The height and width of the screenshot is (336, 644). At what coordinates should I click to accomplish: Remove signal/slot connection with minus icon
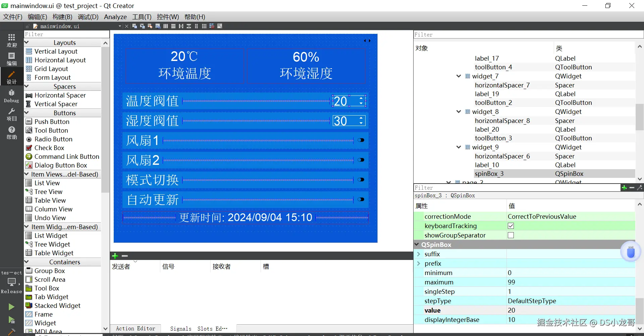point(125,256)
